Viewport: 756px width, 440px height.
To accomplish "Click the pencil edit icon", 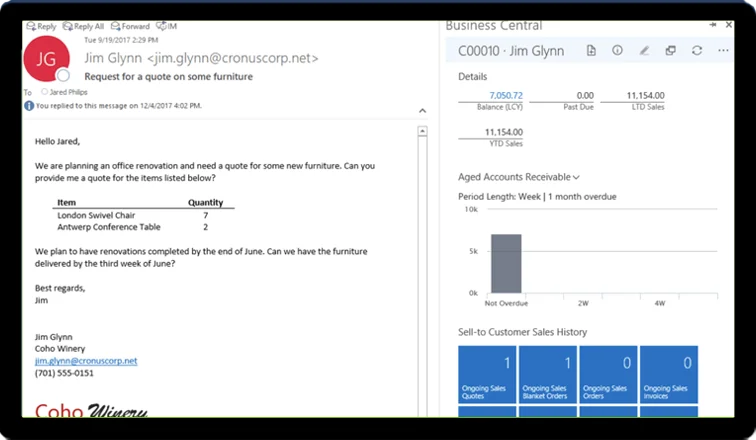I will [x=644, y=50].
